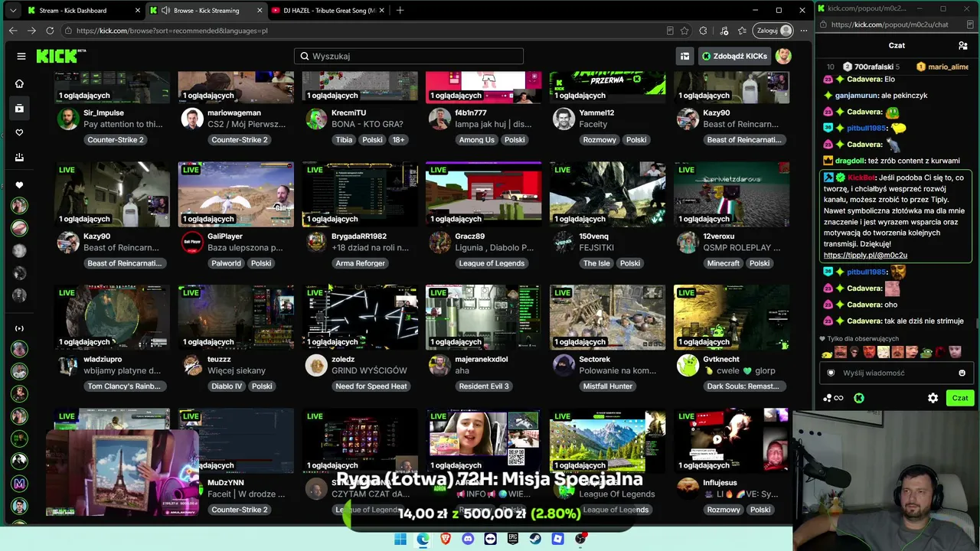Click the Counter-Strike 2 tag under Sir_Impulse
The image size is (980, 551).
coord(116,140)
